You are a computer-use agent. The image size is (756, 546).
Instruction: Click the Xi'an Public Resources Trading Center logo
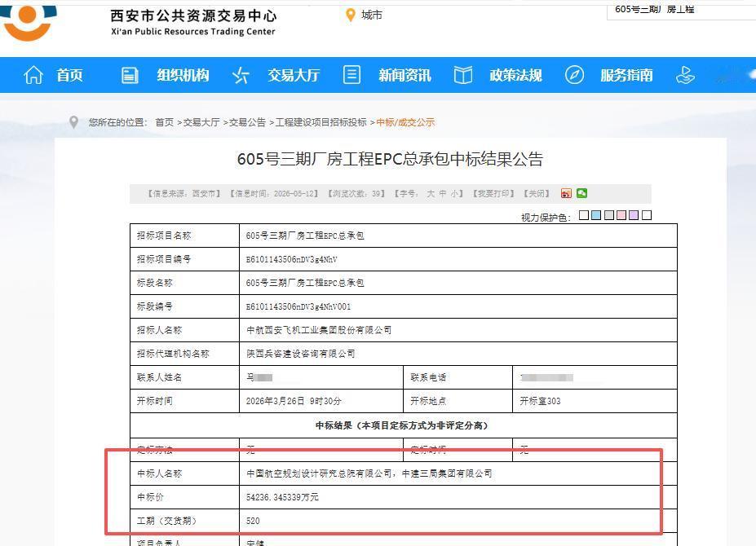tap(29, 22)
